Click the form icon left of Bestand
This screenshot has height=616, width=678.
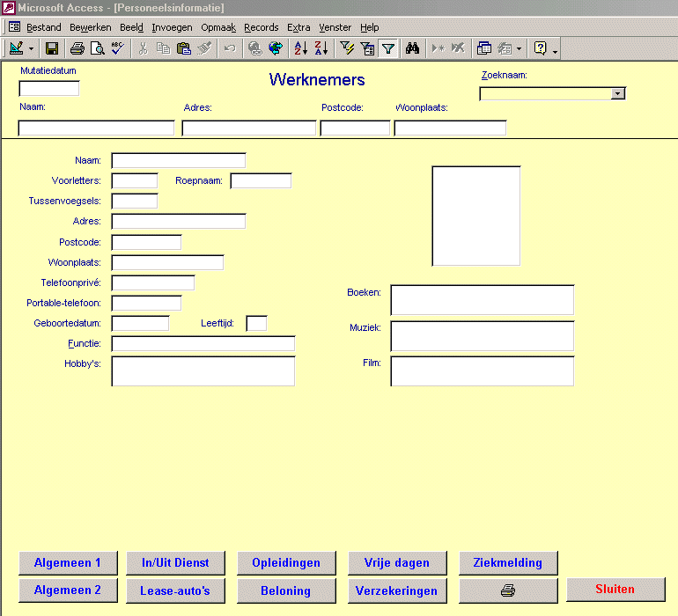(14, 26)
